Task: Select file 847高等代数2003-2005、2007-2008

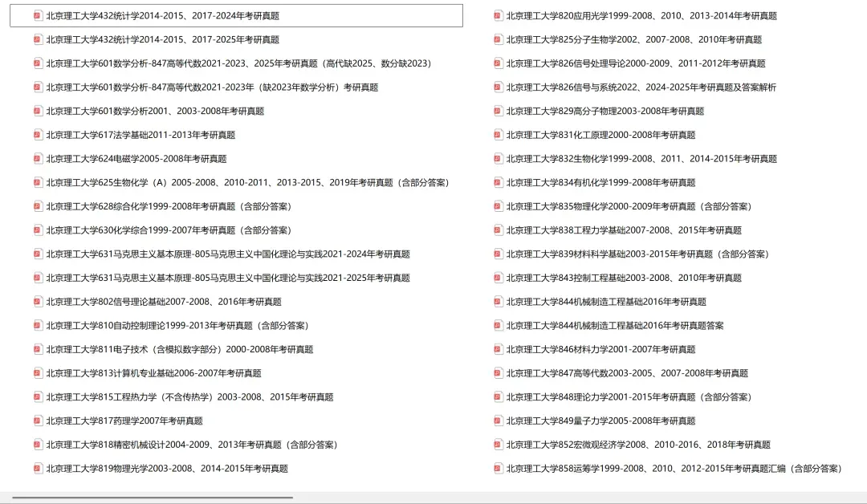Action: coord(627,373)
